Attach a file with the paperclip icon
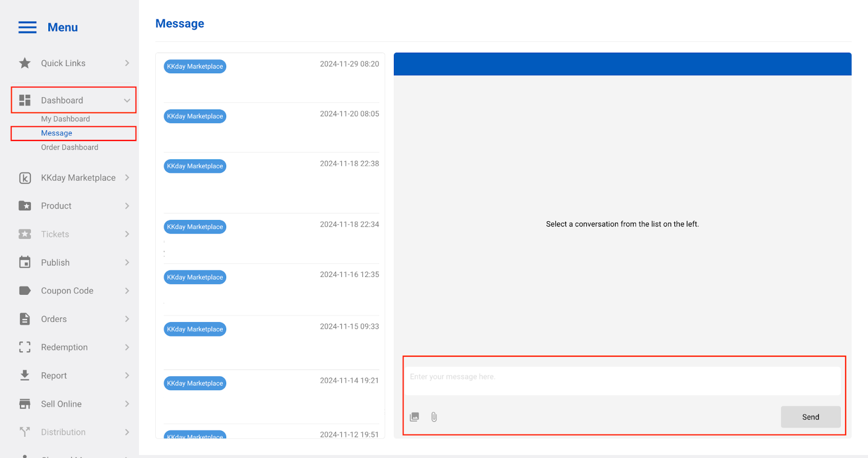This screenshot has height=458, width=868. coord(434,417)
